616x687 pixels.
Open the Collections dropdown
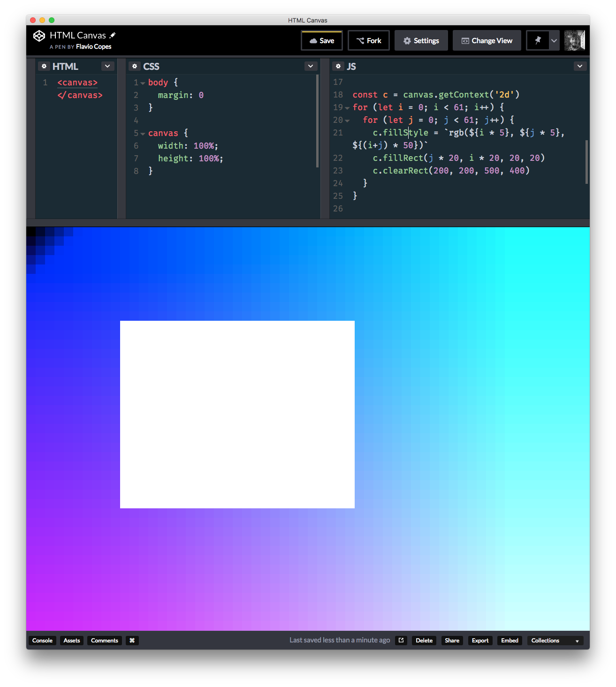point(555,641)
